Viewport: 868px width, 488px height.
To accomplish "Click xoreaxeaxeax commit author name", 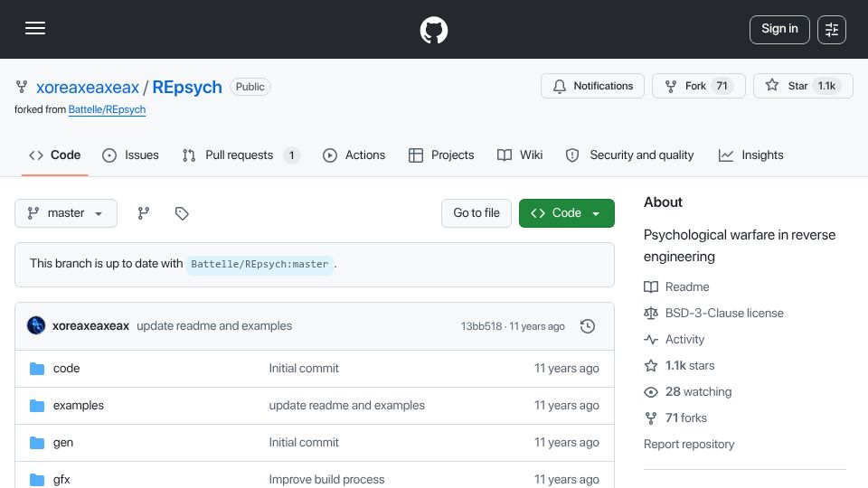I will click(x=90, y=326).
